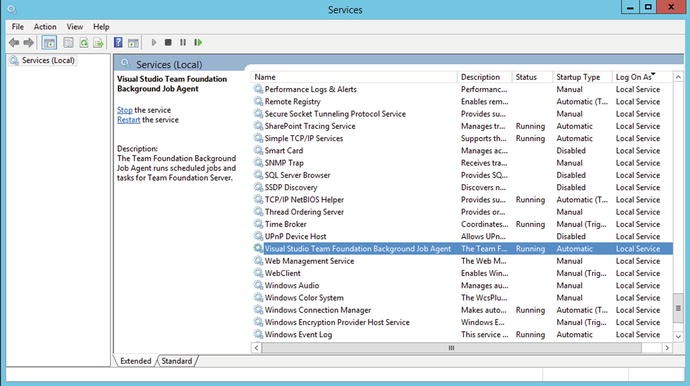
Task: Open the Action menu
Action: 45,27
